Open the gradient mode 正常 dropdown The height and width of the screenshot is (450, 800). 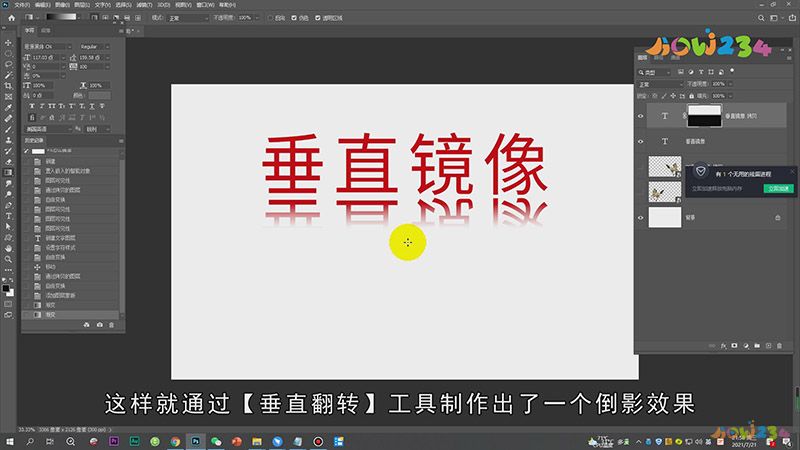tap(189, 18)
